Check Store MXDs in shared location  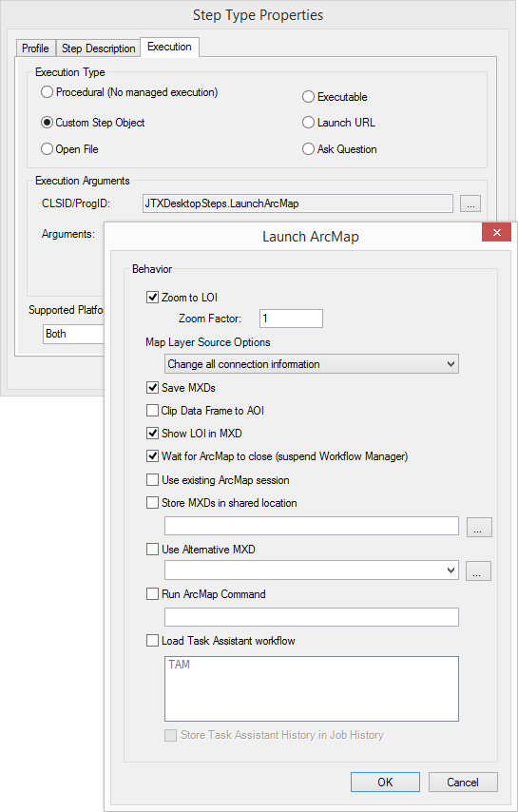coord(152,503)
